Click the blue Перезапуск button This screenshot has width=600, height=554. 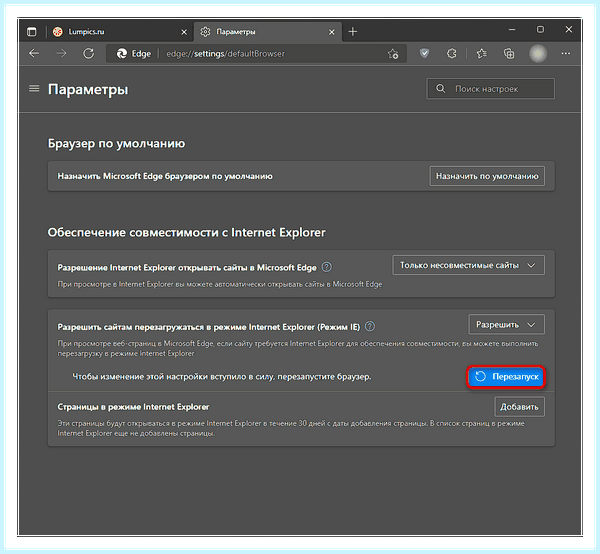coord(506,377)
